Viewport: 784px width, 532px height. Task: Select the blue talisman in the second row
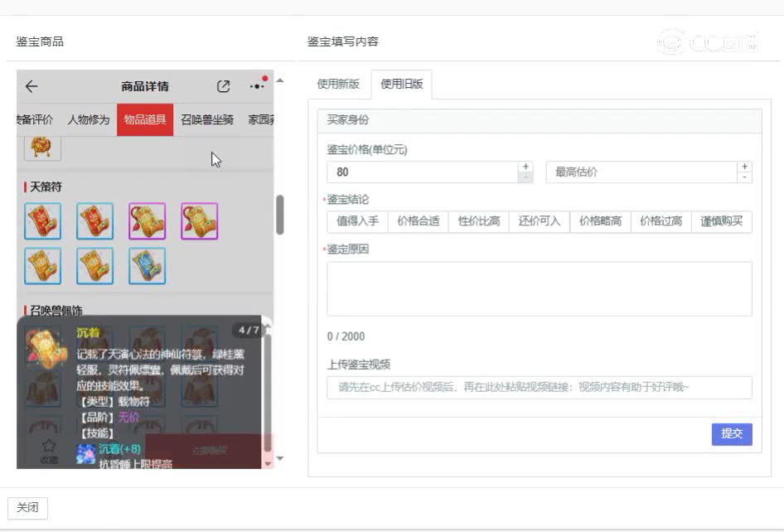(147, 266)
